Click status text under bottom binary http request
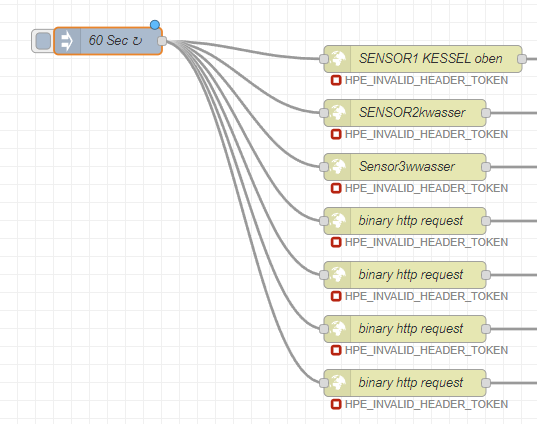The image size is (537, 424). (x=426, y=404)
